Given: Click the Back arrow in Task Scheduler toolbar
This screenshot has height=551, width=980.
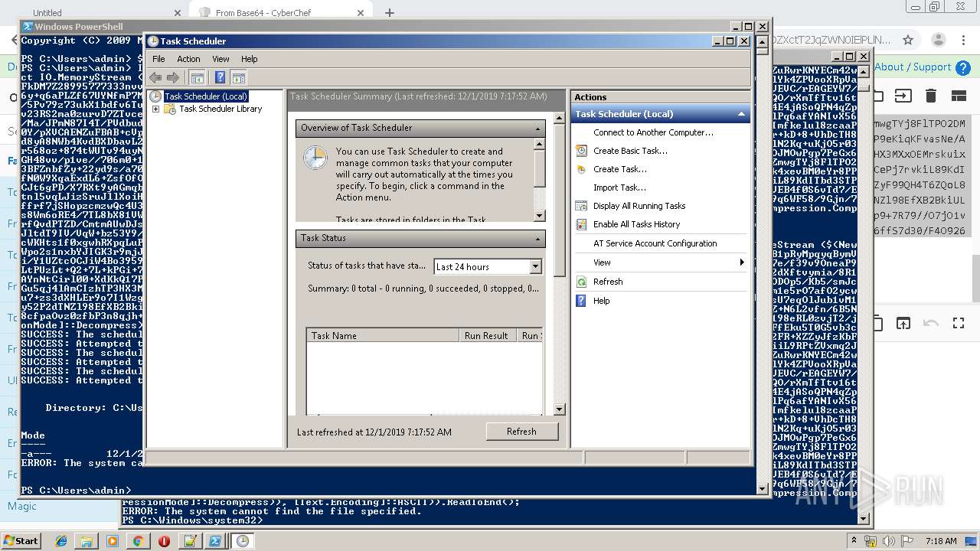Looking at the screenshot, I should tap(155, 77).
